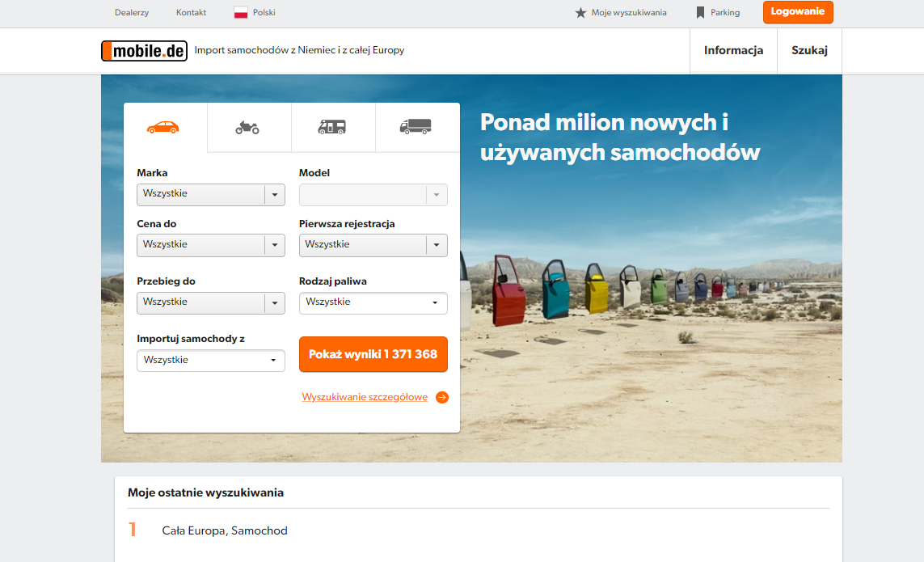This screenshot has height=562, width=924.
Task: Open the Cena do dropdown
Action: click(x=211, y=245)
